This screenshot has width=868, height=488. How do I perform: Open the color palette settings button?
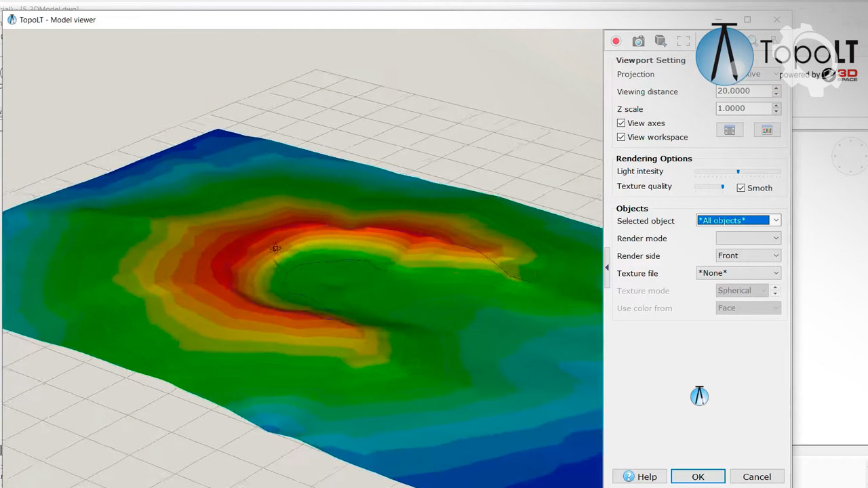click(x=767, y=130)
